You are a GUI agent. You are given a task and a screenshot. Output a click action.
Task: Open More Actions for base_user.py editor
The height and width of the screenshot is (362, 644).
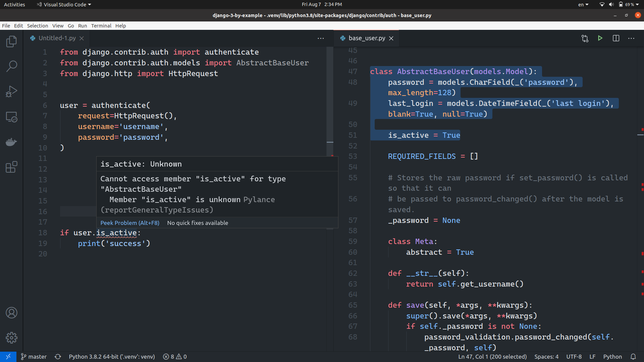(x=631, y=38)
